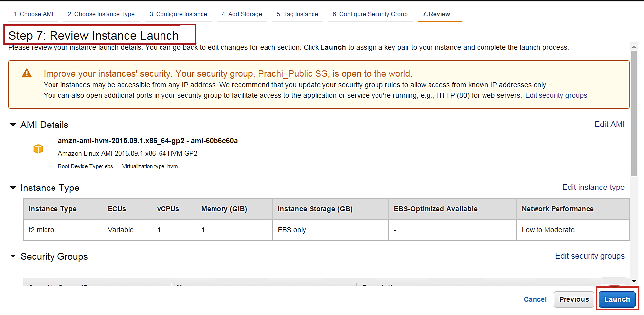Open the Add Storage step tab

point(242,14)
